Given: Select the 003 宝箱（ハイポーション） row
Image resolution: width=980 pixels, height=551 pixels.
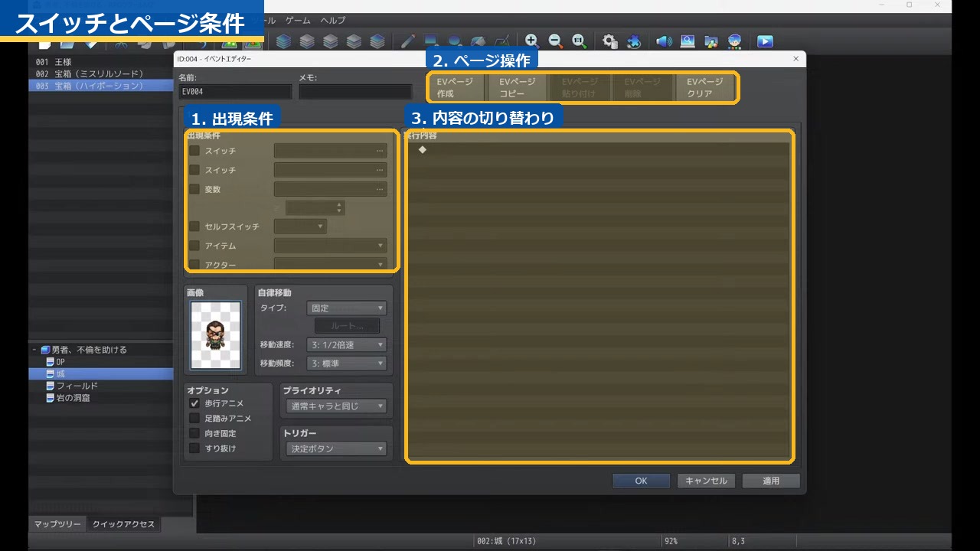Looking at the screenshot, I should click(101, 86).
